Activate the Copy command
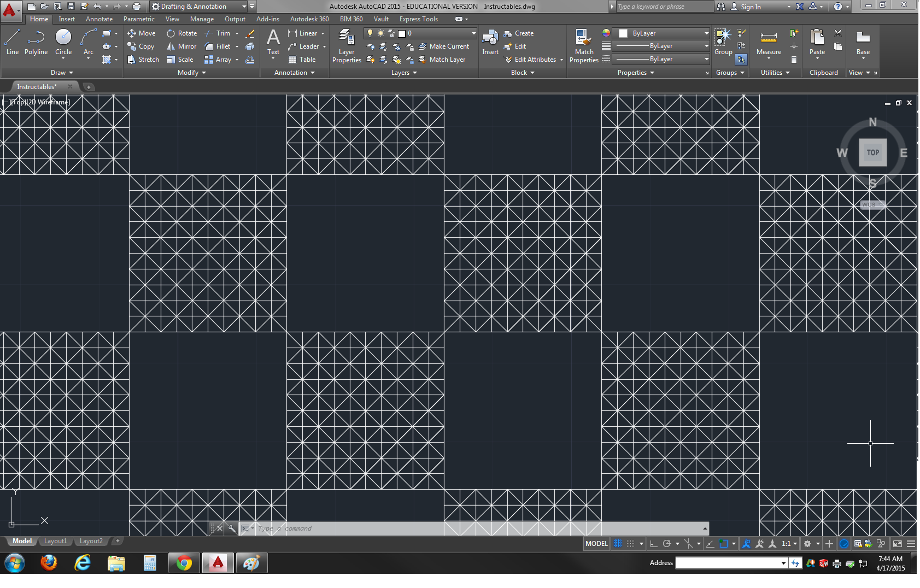The image size is (920, 588). click(x=141, y=46)
